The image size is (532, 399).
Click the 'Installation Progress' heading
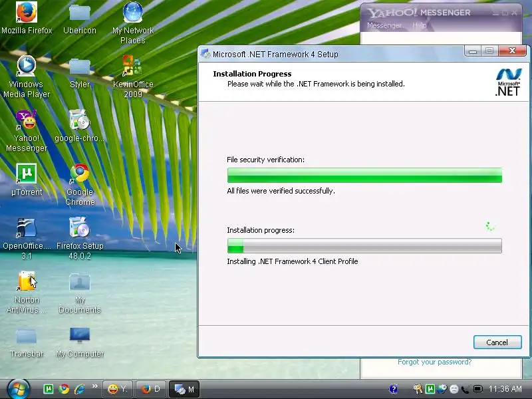[x=252, y=74]
